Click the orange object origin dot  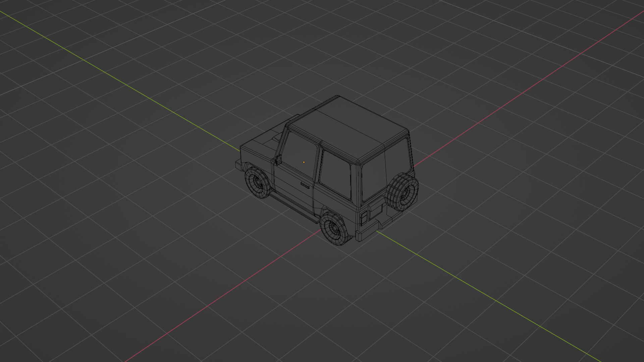[304, 162]
